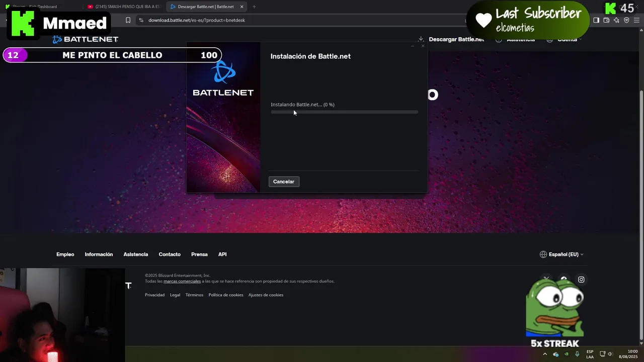Open the volume speaker tray icon
The height and width of the screenshot is (362, 644).
click(x=610, y=354)
